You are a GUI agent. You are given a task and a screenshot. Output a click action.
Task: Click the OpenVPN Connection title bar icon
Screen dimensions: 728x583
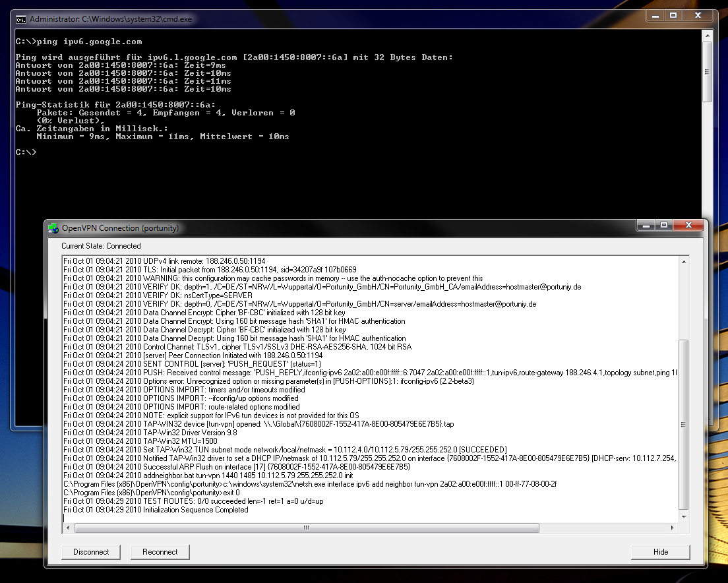(53, 228)
